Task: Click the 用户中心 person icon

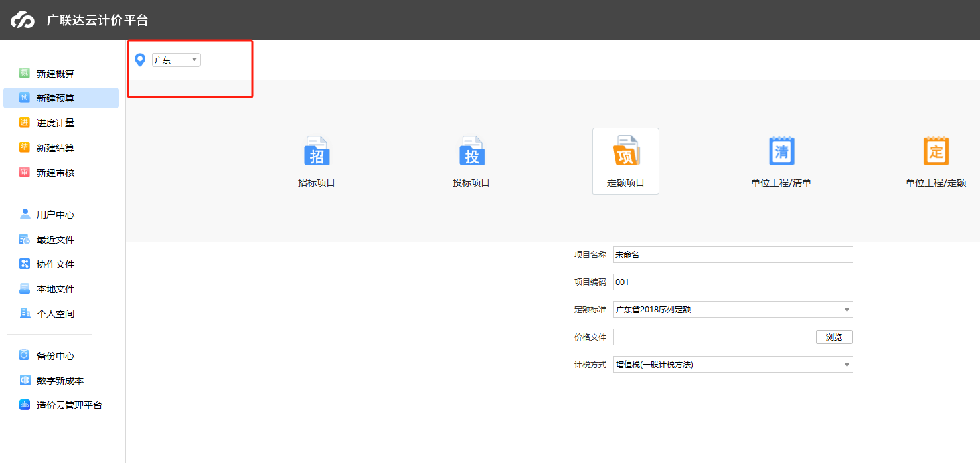Action: click(25, 214)
